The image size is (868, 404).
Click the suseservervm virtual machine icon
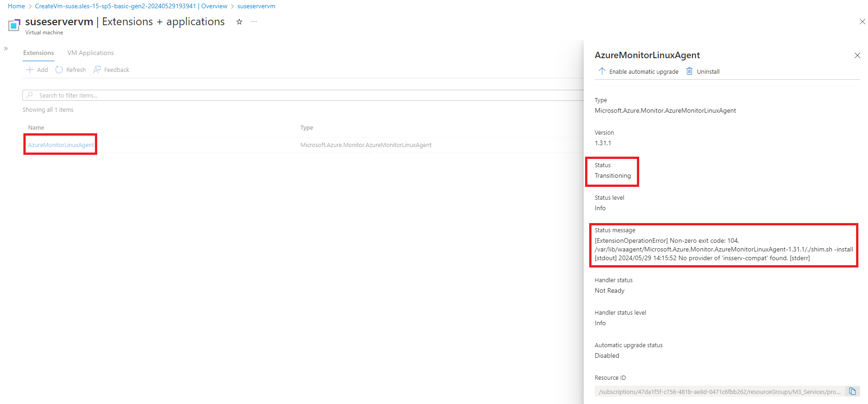14,25
